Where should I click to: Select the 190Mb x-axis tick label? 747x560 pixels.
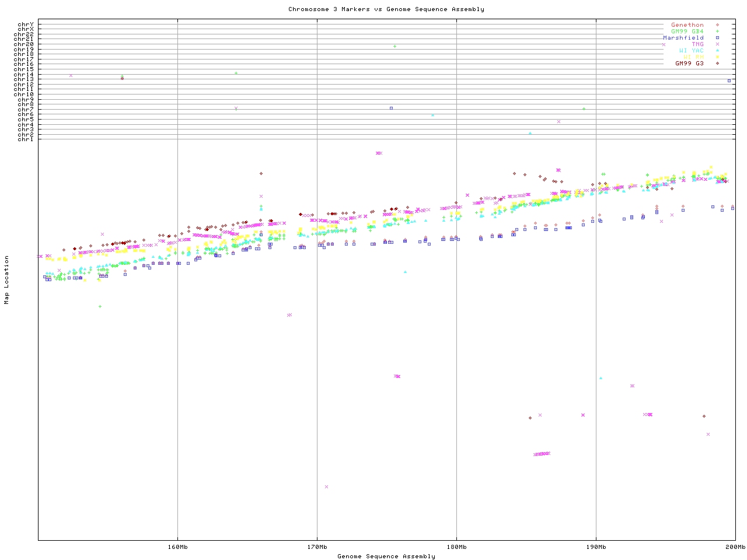pyautogui.click(x=596, y=547)
